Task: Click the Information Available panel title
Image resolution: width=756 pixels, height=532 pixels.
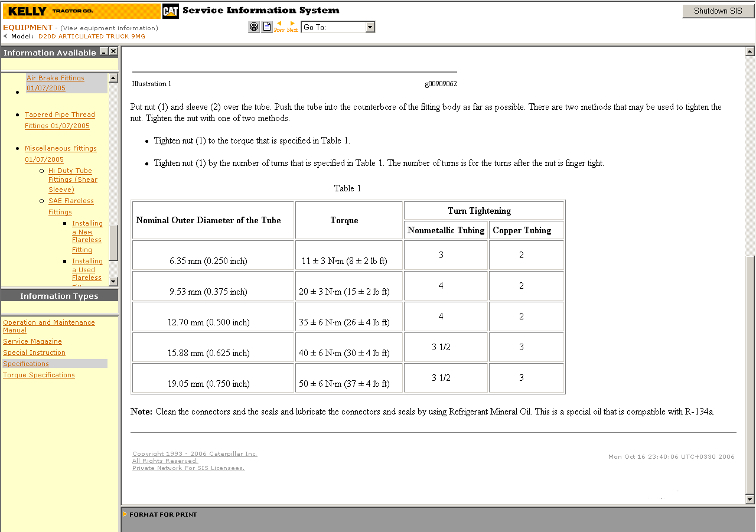Action: [x=50, y=53]
